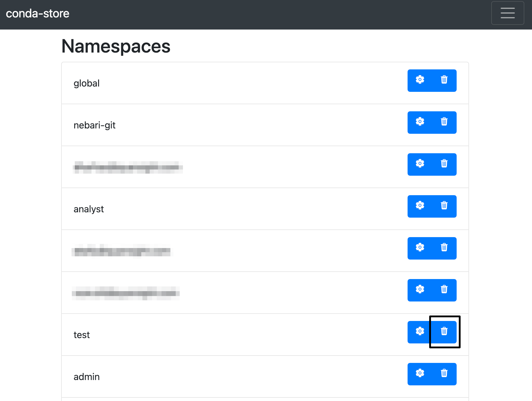Delete the namespace directly above test

click(444, 290)
